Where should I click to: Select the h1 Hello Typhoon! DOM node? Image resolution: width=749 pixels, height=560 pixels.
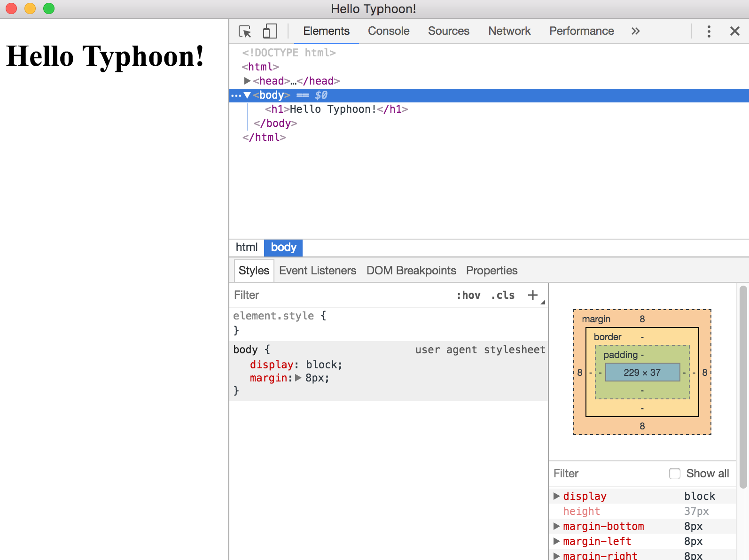(336, 109)
